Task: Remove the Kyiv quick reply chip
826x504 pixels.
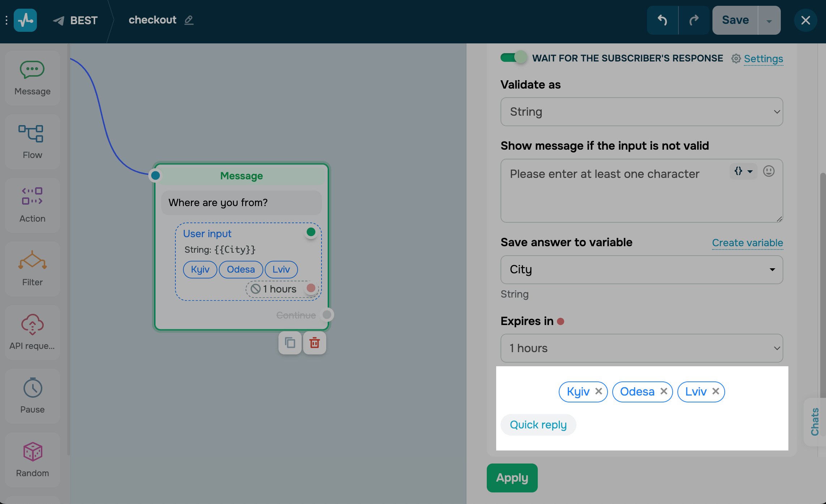Action: [599, 391]
